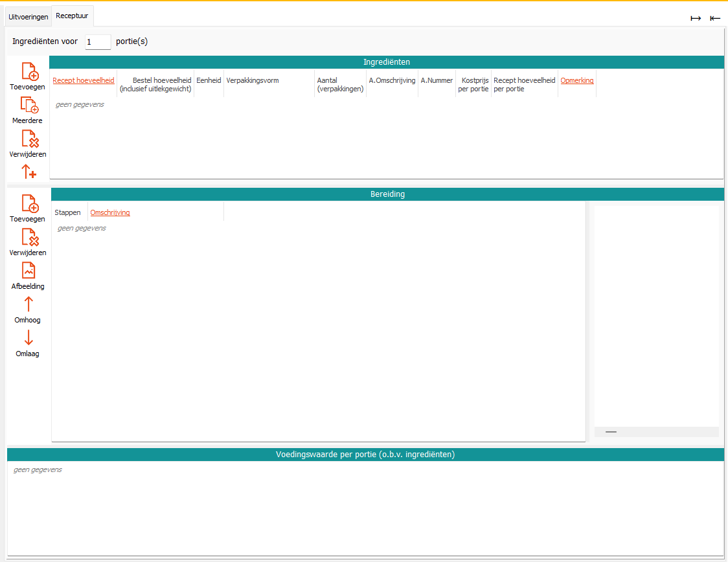
Task: Switch to the Uitvoeringen tab
Action: point(28,17)
